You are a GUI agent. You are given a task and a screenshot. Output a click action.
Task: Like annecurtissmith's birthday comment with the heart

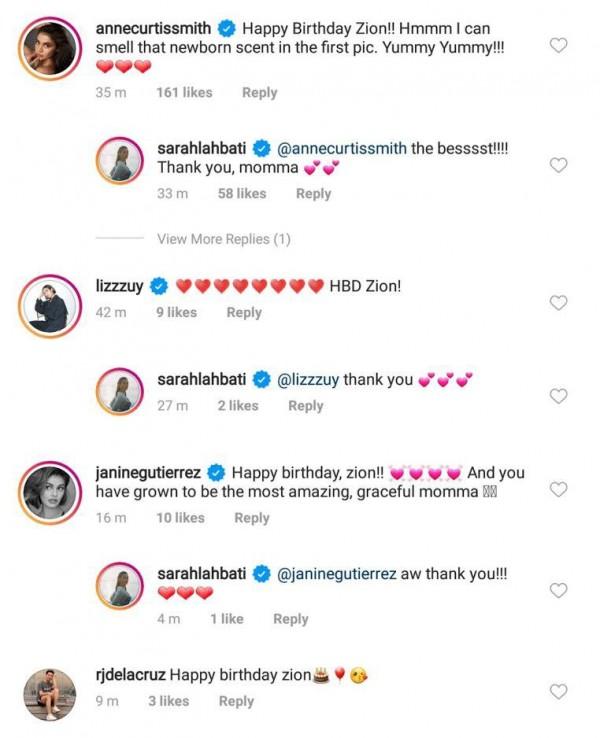560,45
